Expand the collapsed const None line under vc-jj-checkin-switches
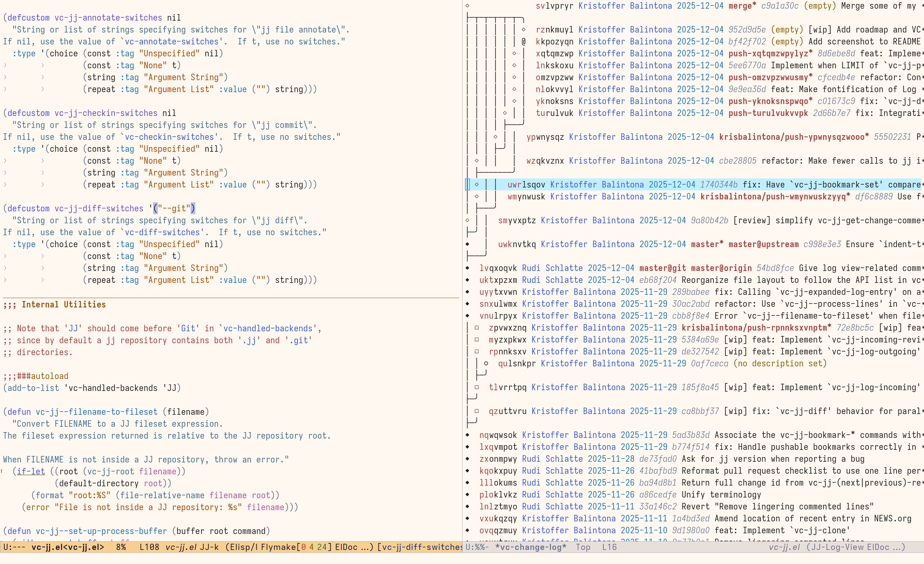This screenshot has height=564, width=924. [x=5, y=161]
